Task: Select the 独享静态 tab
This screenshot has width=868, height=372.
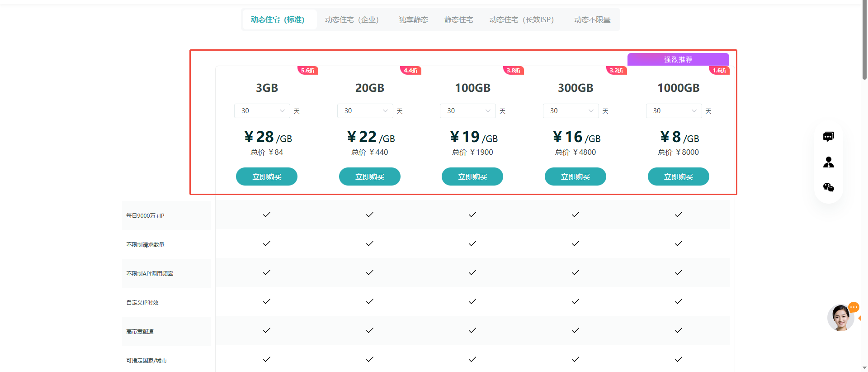Action: click(x=413, y=20)
